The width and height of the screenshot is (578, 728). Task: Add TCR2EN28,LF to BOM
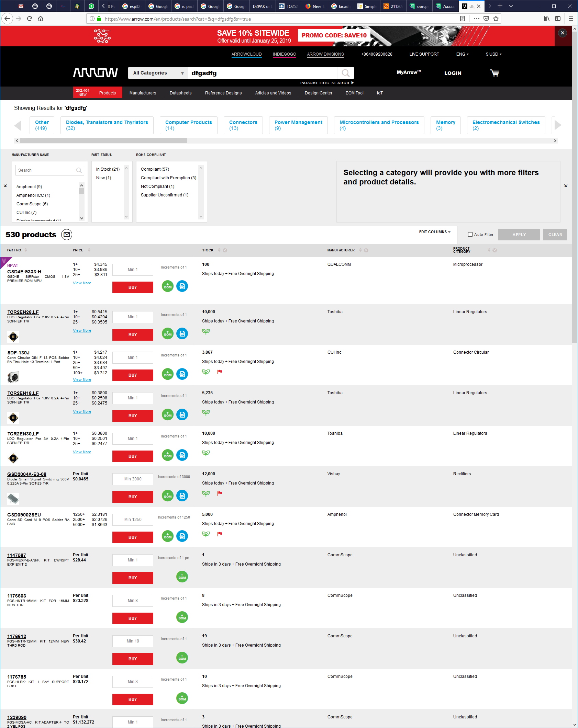168,333
